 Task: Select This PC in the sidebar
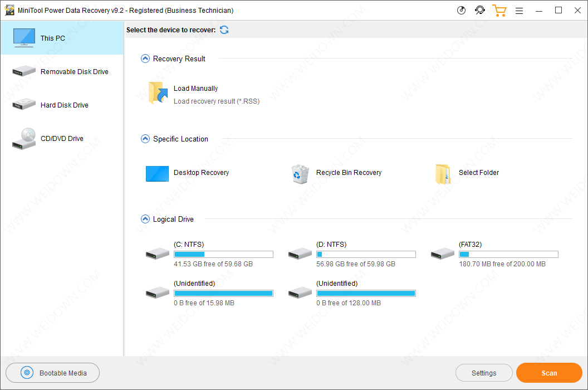(x=62, y=38)
